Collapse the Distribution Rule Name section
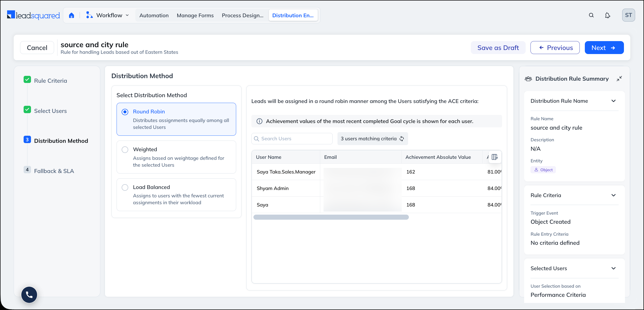644x310 pixels. coord(614,101)
